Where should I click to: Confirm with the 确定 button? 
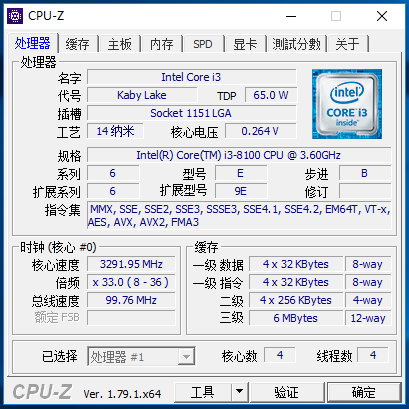364,392
